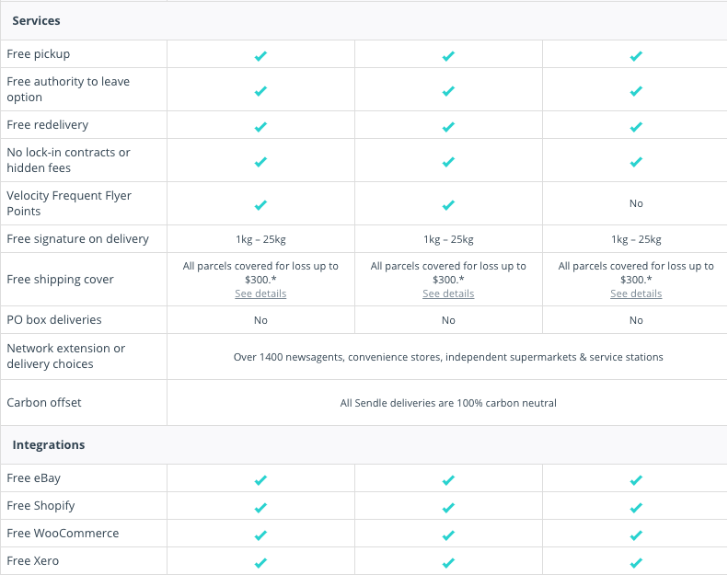Select the Integrations section header

pos(49,445)
